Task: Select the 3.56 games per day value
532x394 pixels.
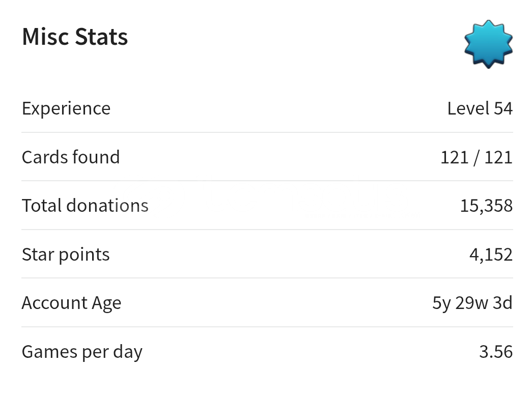Action: 496,352
